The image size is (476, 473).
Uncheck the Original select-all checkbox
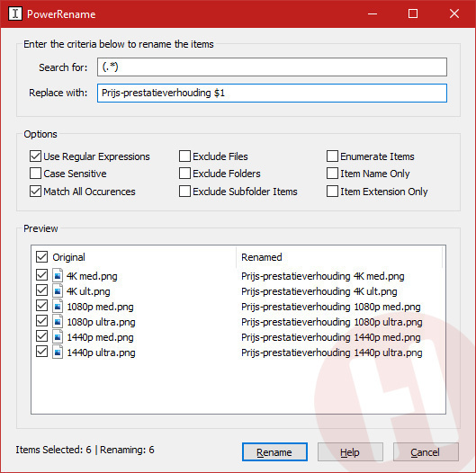tap(42, 256)
